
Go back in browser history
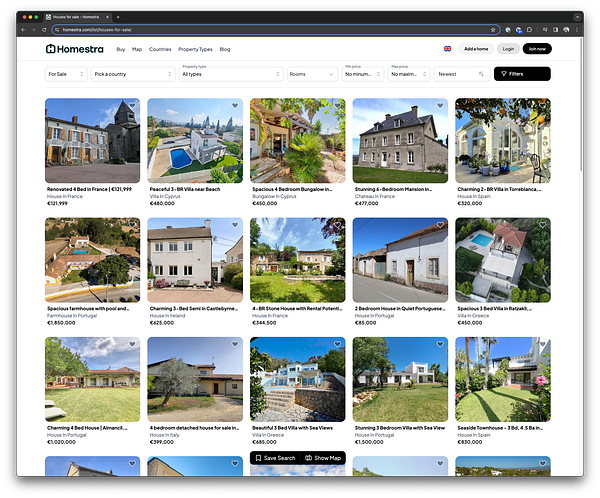23,29
